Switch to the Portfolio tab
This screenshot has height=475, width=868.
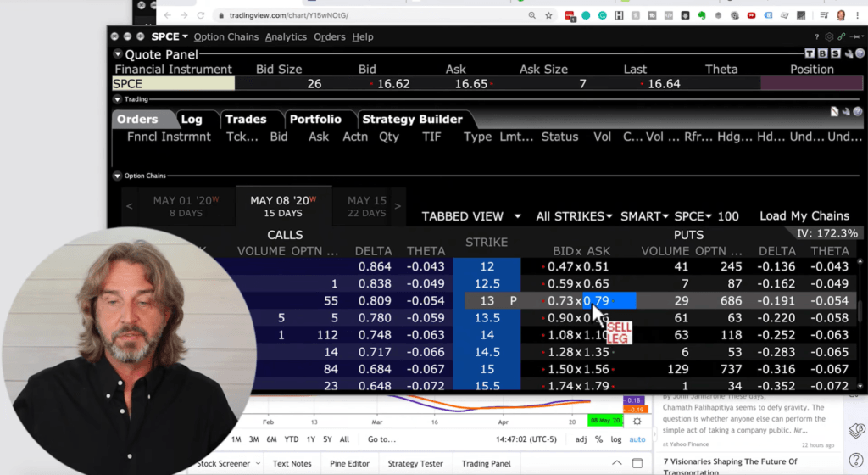pyautogui.click(x=315, y=119)
